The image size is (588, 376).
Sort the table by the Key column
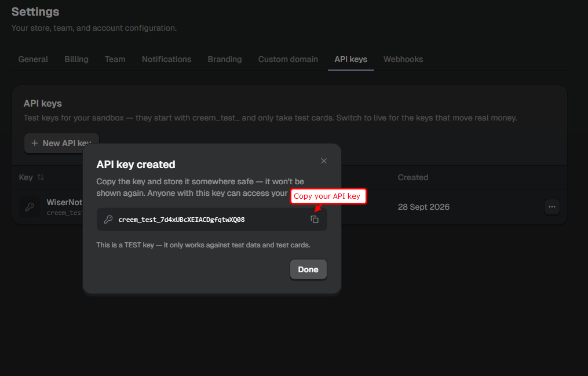pos(31,177)
